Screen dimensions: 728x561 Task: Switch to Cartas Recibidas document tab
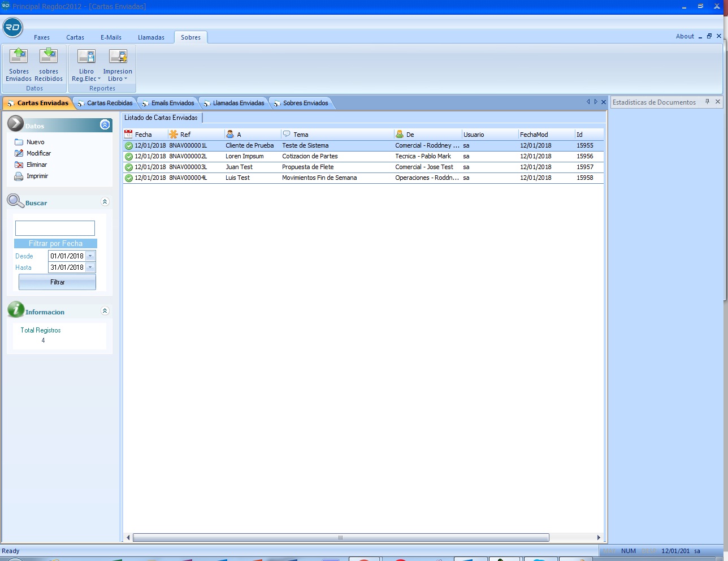(106, 103)
